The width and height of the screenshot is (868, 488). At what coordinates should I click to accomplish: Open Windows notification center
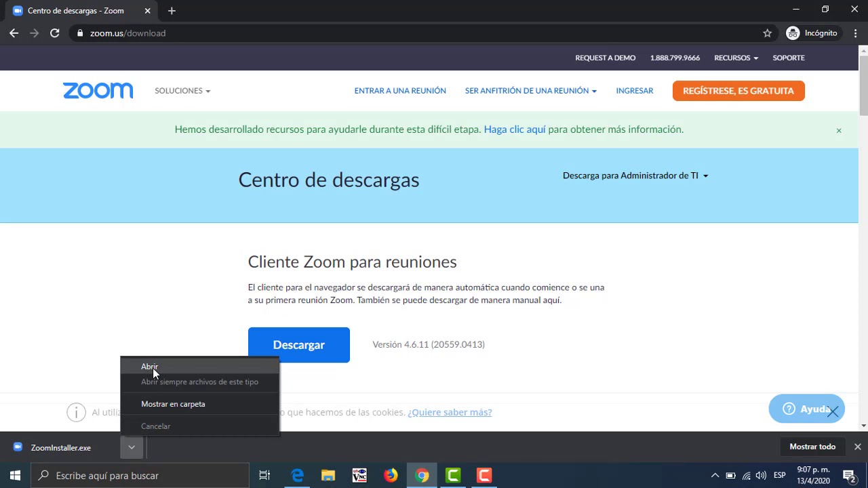(x=848, y=475)
